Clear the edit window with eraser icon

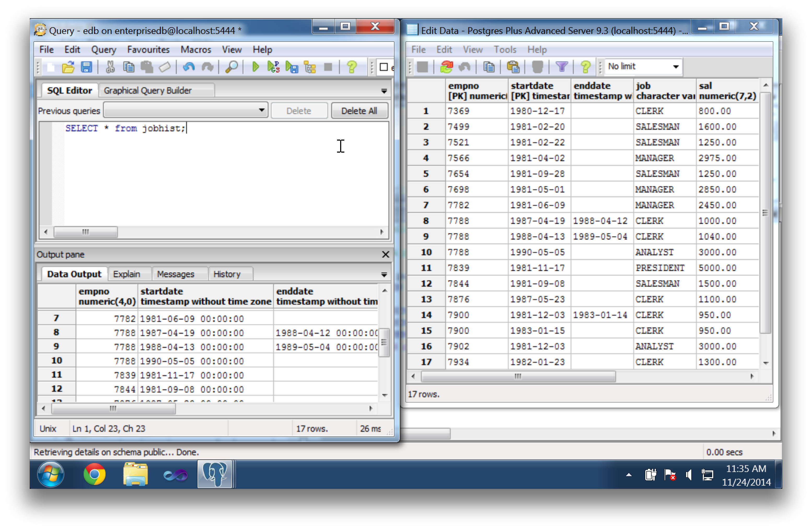(x=165, y=67)
